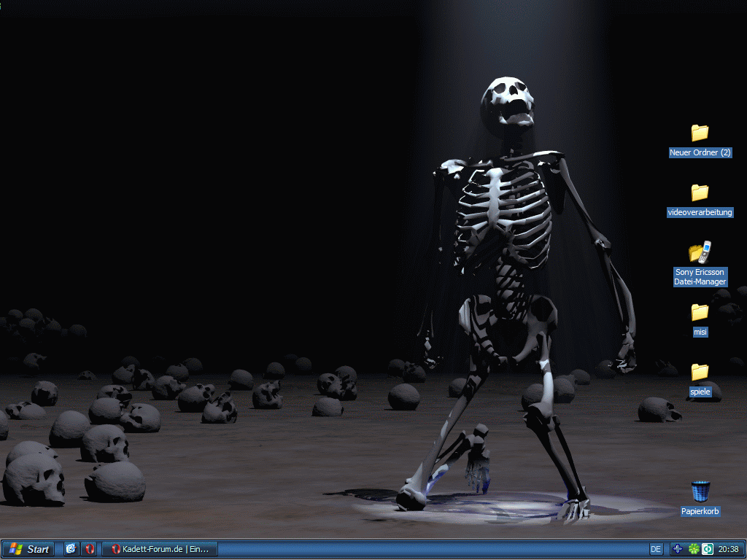
Task: Click the skeleton's skull on the wallpaper
Action: coord(508,101)
